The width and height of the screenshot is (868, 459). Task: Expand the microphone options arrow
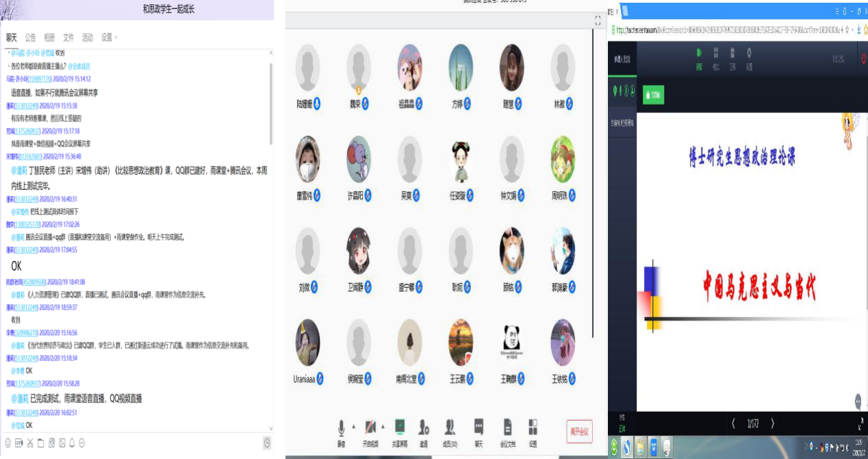[x=353, y=426]
